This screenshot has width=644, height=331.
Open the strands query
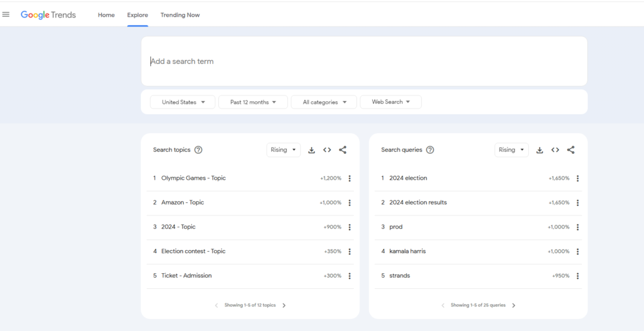point(399,276)
